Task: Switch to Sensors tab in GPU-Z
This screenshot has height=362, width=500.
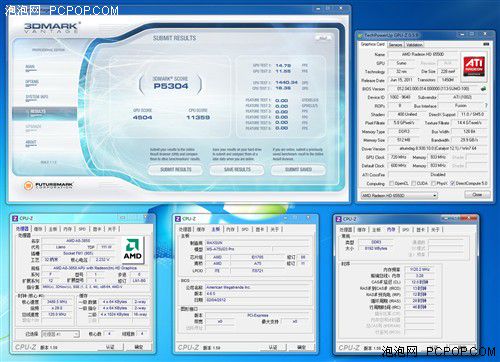Action: tap(396, 45)
